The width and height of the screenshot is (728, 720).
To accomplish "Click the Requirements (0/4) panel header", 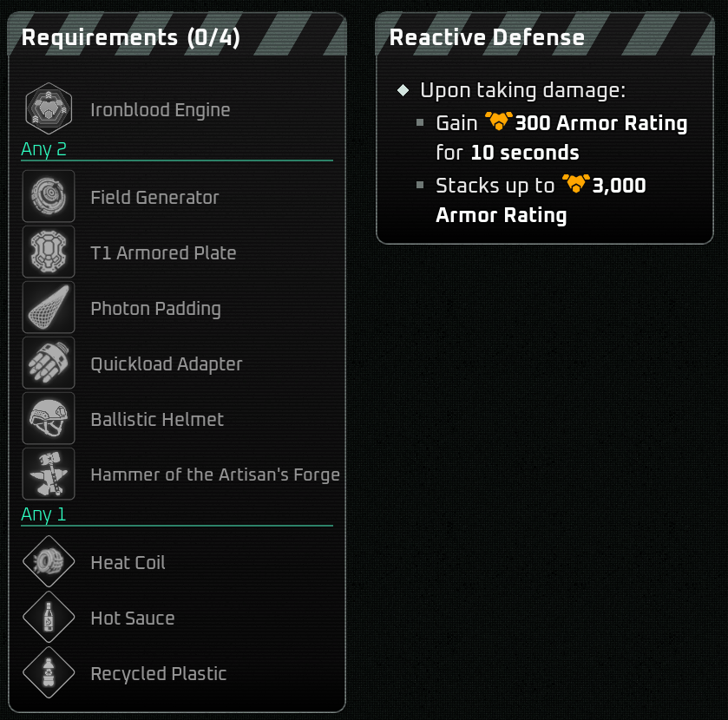I will 131,37.
